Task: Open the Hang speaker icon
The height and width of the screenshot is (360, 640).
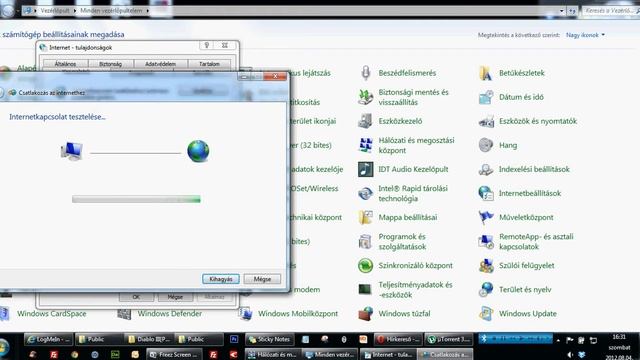Action: (486, 145)
